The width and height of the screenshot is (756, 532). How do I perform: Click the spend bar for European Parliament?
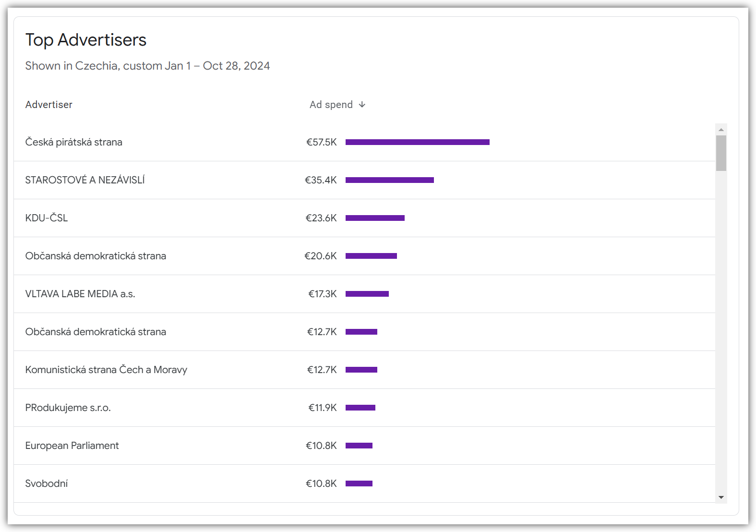[x=359, y=446]
